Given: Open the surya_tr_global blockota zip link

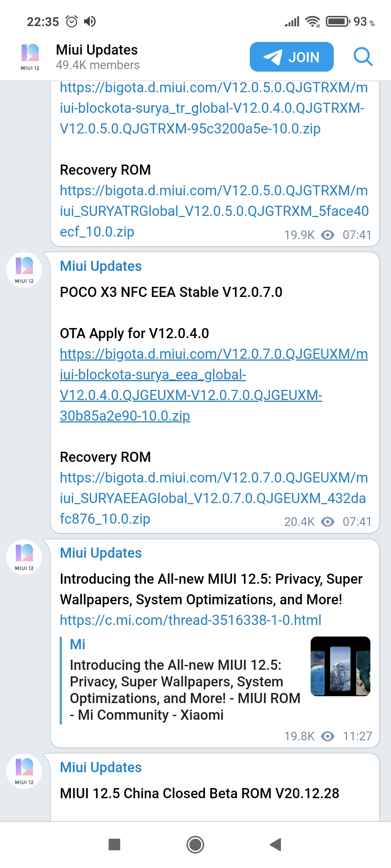Looking at the screenshot, I should (x=213, y=108).
